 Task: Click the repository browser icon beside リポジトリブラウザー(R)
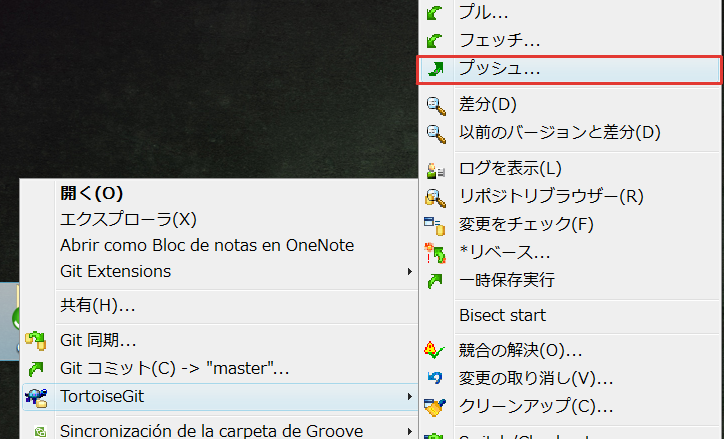(x=435, y=198)
